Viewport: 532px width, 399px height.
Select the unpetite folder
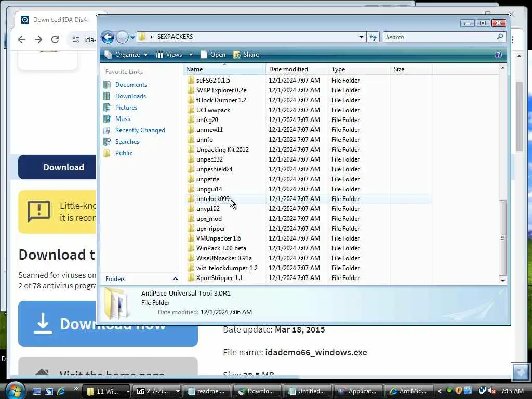click(208, 179)
